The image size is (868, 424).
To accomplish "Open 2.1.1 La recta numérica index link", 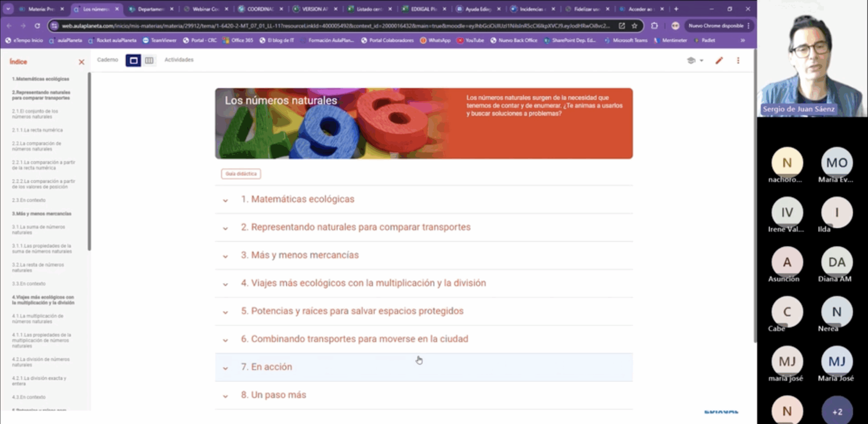I will point(37,130).
